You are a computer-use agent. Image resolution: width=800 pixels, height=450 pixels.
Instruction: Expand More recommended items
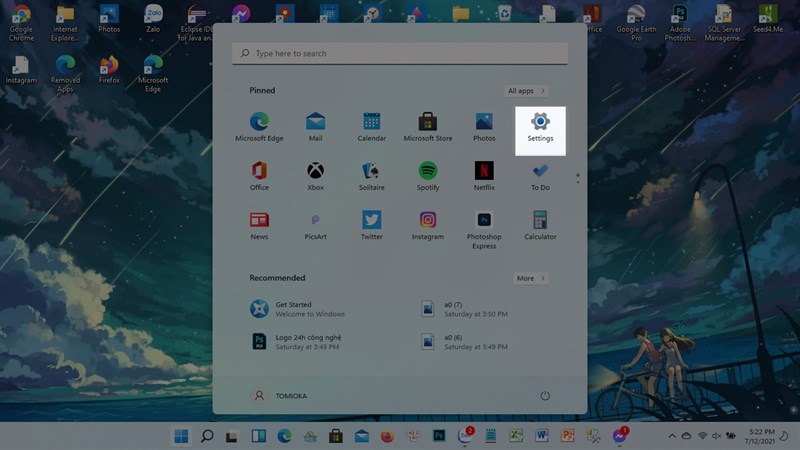(x=531, y=278)
